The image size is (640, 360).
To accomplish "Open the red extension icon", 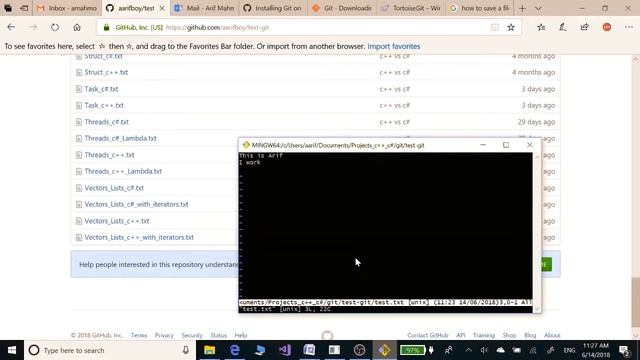I will (607, 27).
